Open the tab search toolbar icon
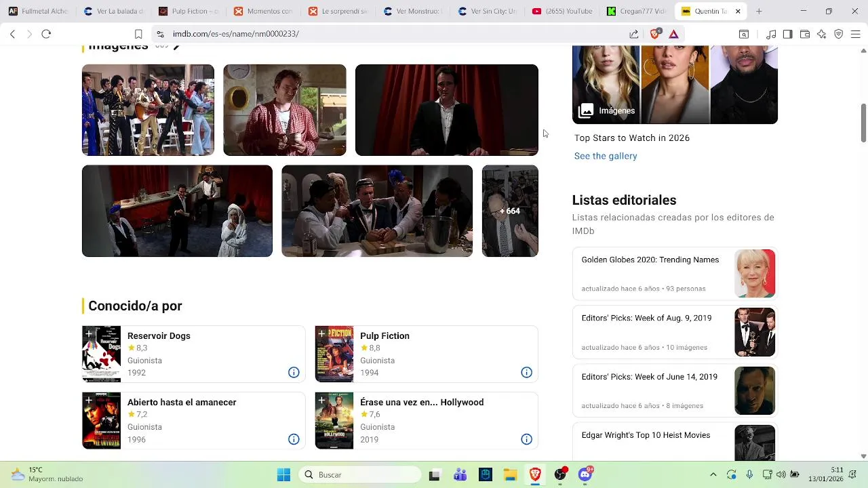The height and width of the screenshot is (488, 868). (x=744, y=34)
